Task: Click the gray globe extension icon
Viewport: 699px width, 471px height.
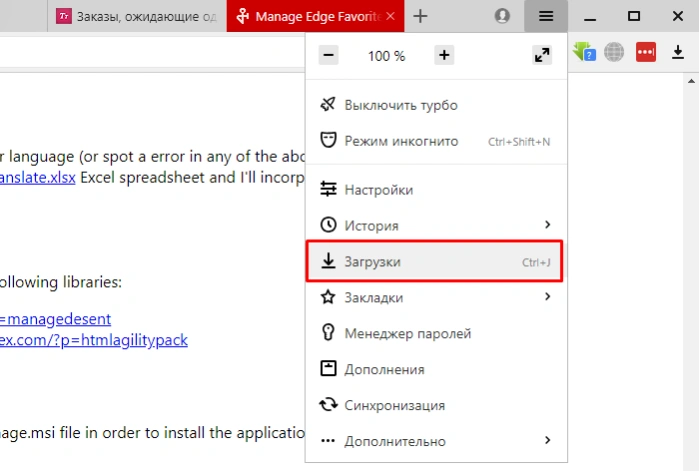Action: click(x=614, y=52)
